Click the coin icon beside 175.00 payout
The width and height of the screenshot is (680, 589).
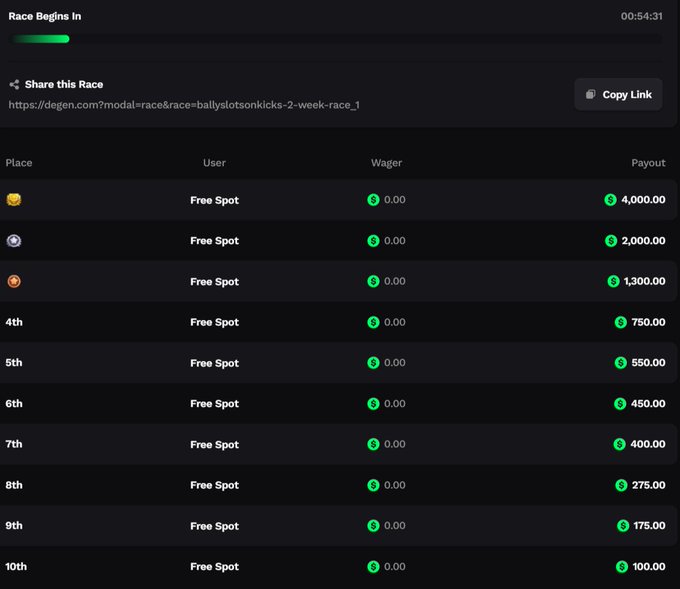click(623, 526)
